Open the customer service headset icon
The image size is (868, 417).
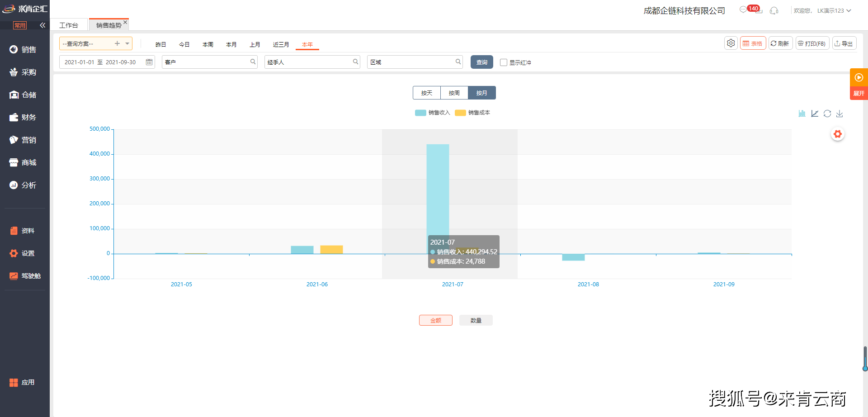[x=774, y=10]
